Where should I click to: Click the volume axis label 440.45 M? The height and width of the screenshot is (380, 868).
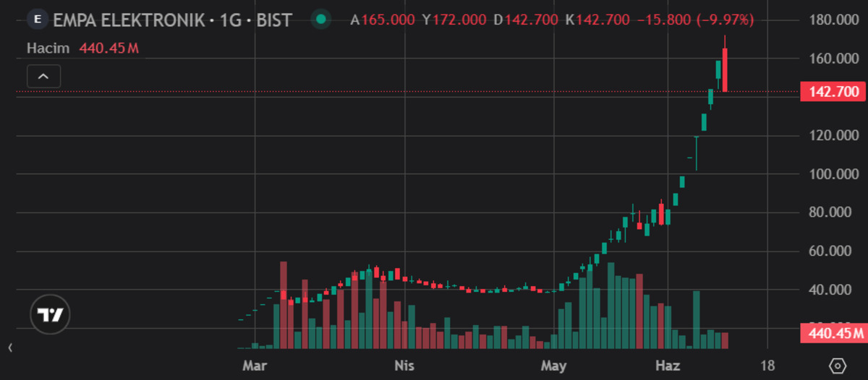point(833,333)
